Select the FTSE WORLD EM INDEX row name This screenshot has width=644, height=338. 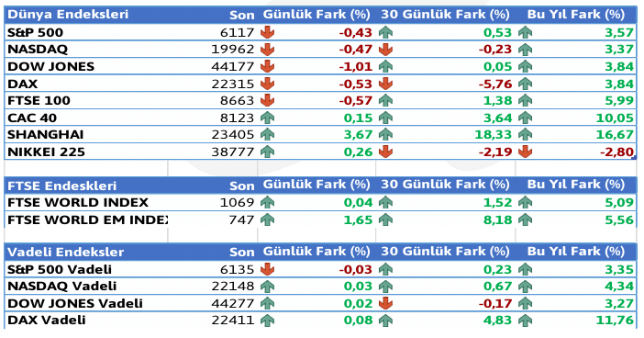[88, 220]
